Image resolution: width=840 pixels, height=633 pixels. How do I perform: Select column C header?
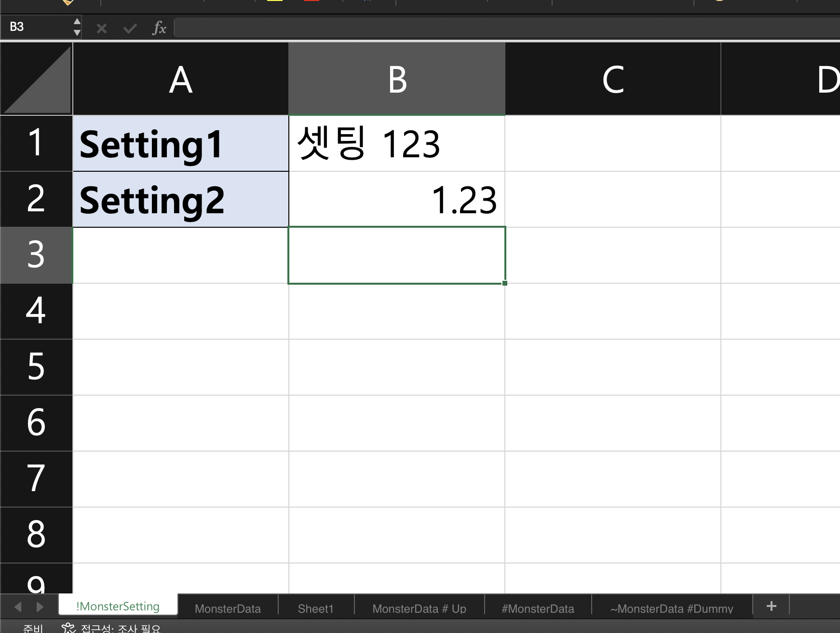[613, 79]
